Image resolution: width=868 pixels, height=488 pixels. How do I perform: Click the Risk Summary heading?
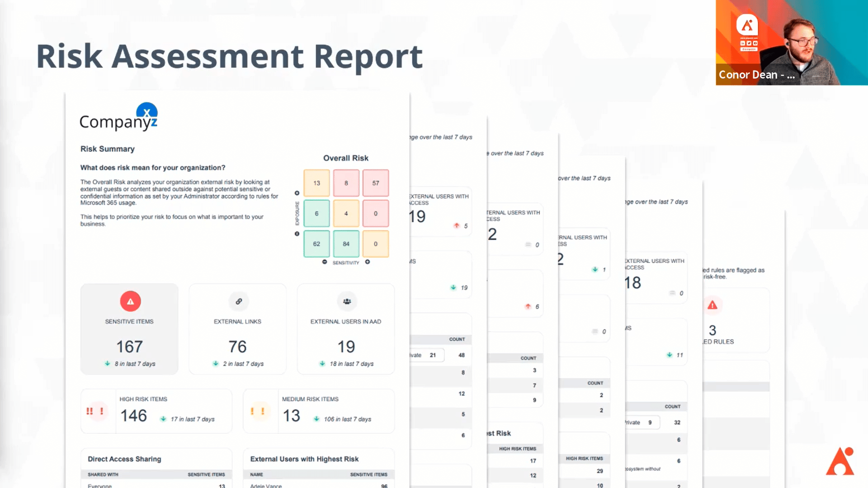pyautogui.click(x=108, y=149)
